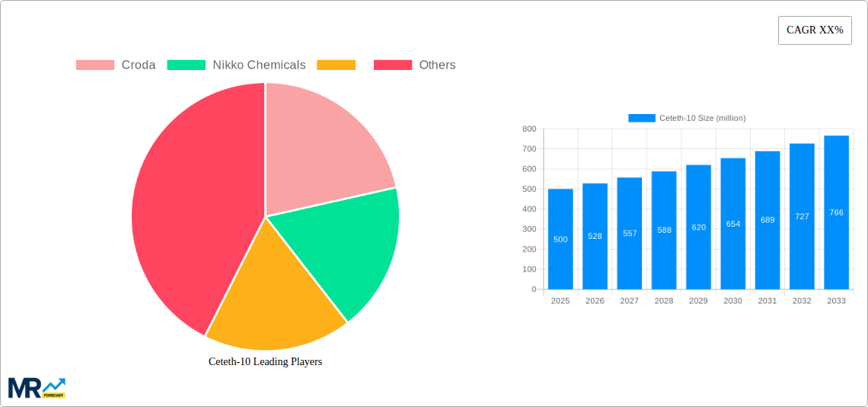Viewport: 868px width, 407px height.
Task: Click the 400 y-axis tick label
Action: 529,209
